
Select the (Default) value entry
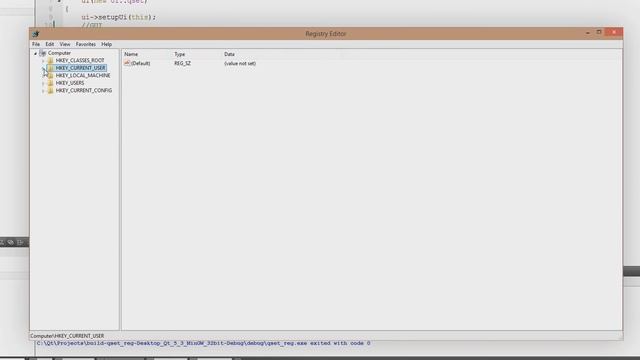click(140, 63)
